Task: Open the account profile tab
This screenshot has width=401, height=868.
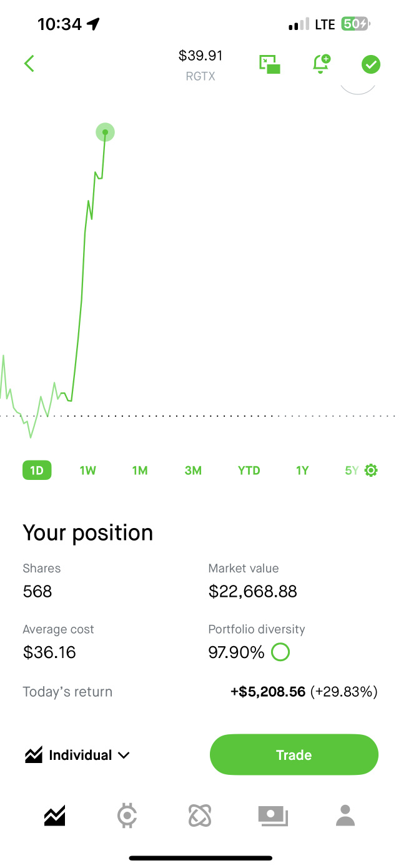Action: [x=345, y=816]
